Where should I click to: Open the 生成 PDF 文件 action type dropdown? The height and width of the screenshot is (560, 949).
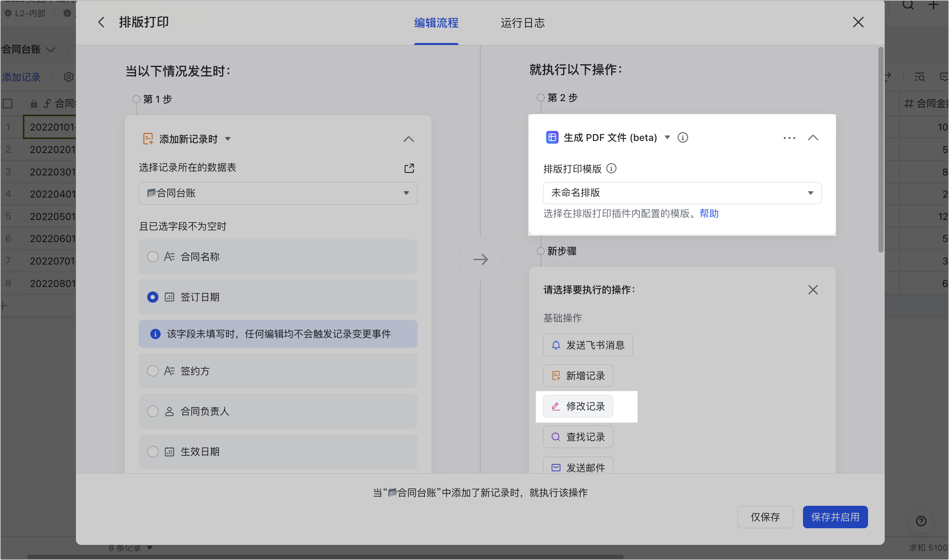(x=667, y=137)
